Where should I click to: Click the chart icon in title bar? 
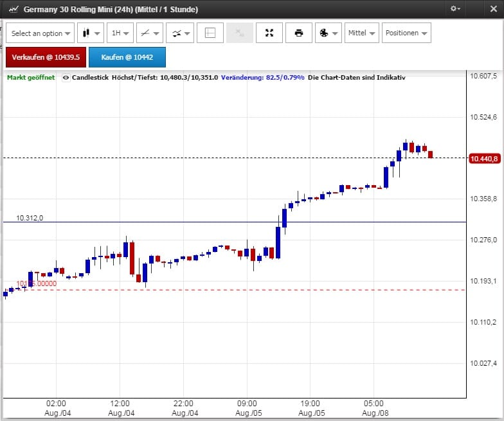pyautogui.click(x=12, y=9)
